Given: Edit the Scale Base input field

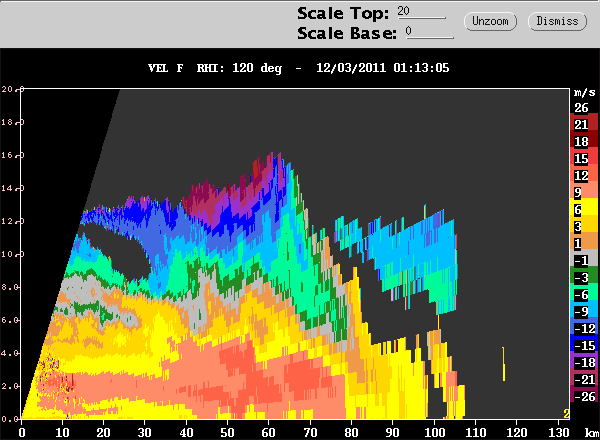Looking at the screenshot, I should [x=429, y=32].
